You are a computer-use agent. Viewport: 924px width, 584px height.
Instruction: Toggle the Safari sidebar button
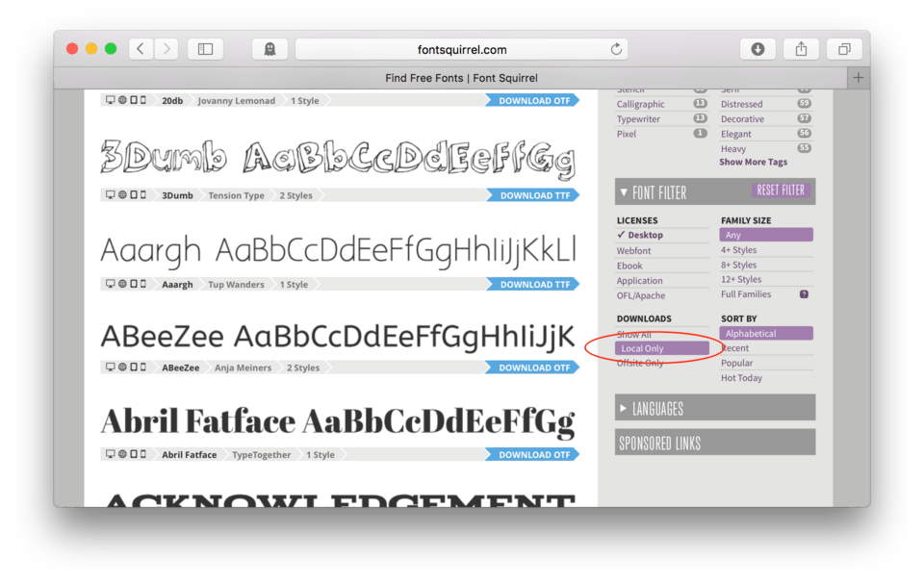pyautogui.click(x=205, y=49)
